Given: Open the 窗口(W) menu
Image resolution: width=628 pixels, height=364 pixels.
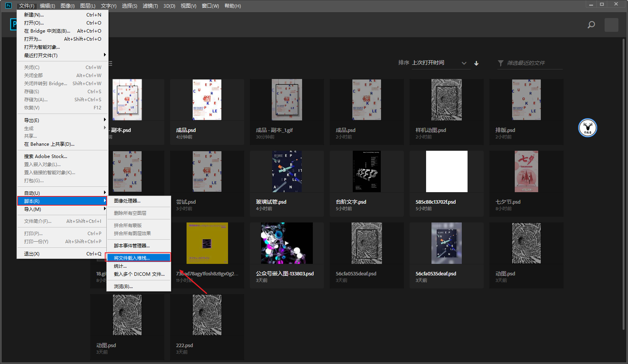Looking at the screenshot, I should tap(210, 6).
